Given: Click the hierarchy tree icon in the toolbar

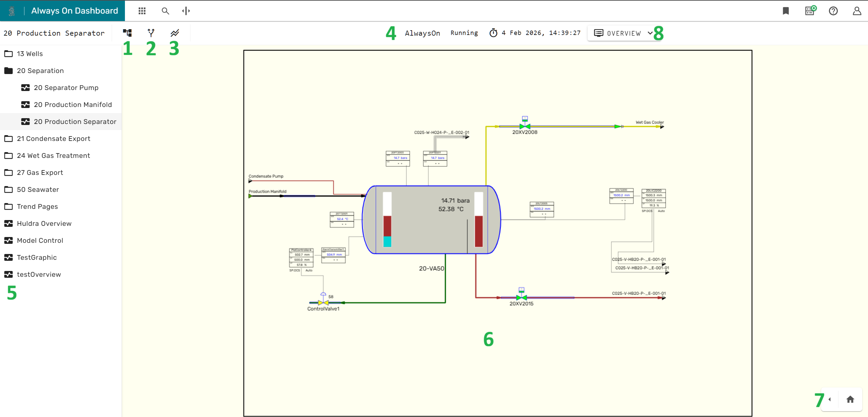Looking at the screenshot, I should (127, 33).
